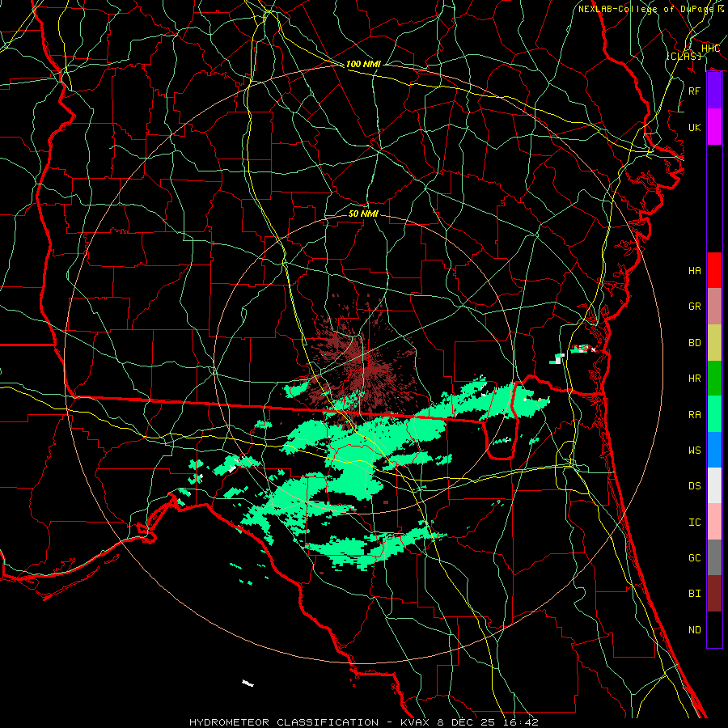Select the GC gray legend swatch
The width and height of the screenshot is (728, 728).
click(x=714, y=557)
